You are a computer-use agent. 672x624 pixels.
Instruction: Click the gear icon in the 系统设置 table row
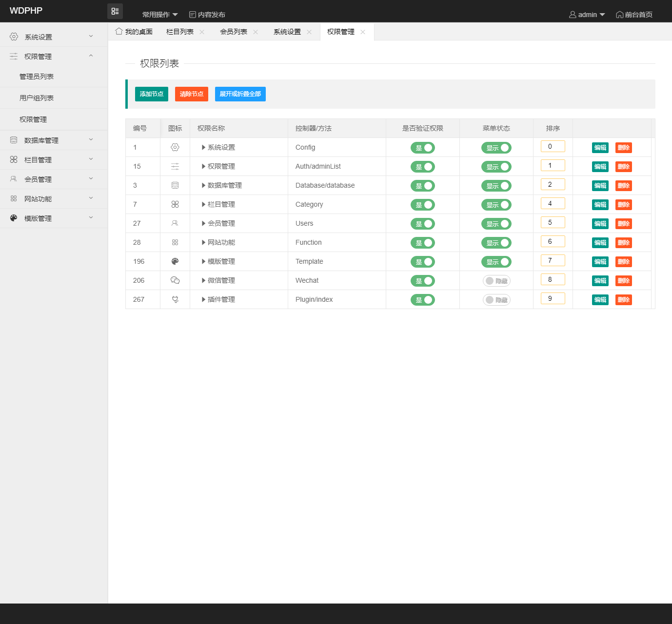(175, 147)
